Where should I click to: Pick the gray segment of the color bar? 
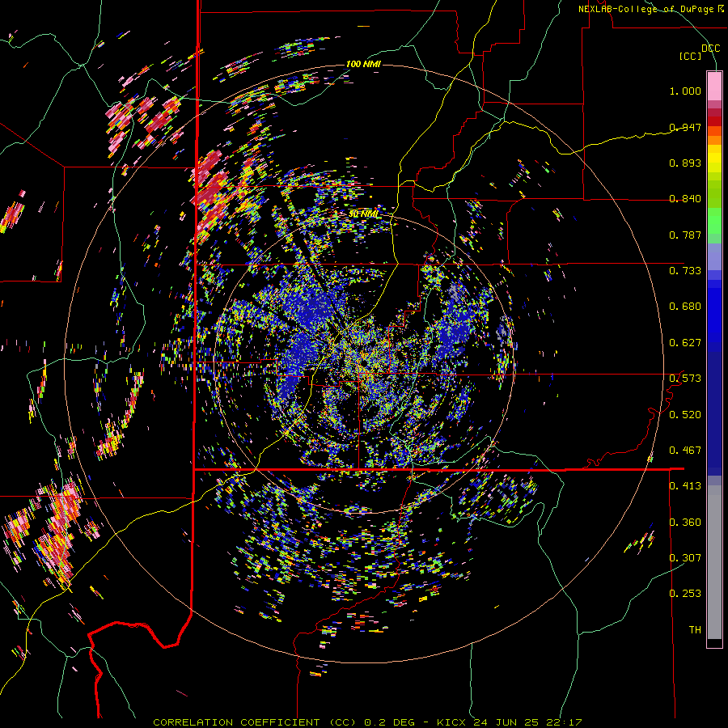coord(714,562)
